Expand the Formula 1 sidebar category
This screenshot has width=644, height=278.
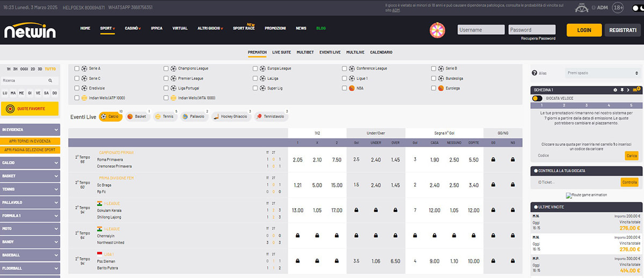coord(30,215)
